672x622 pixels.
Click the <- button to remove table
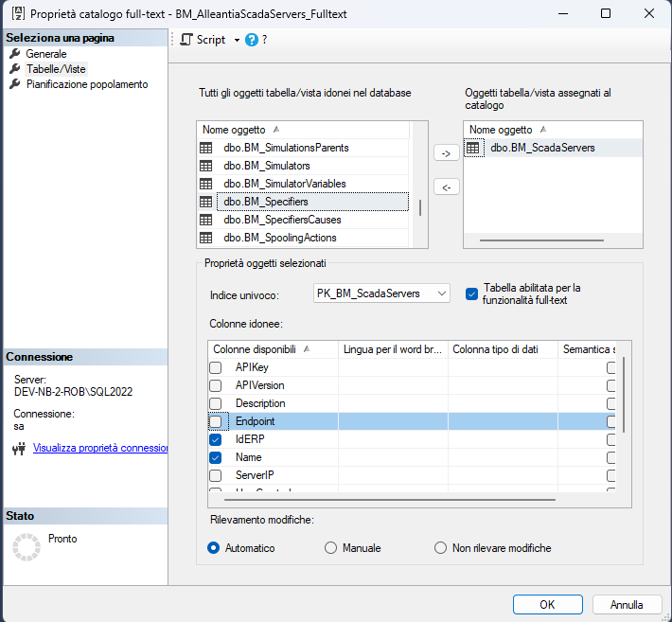446,187
